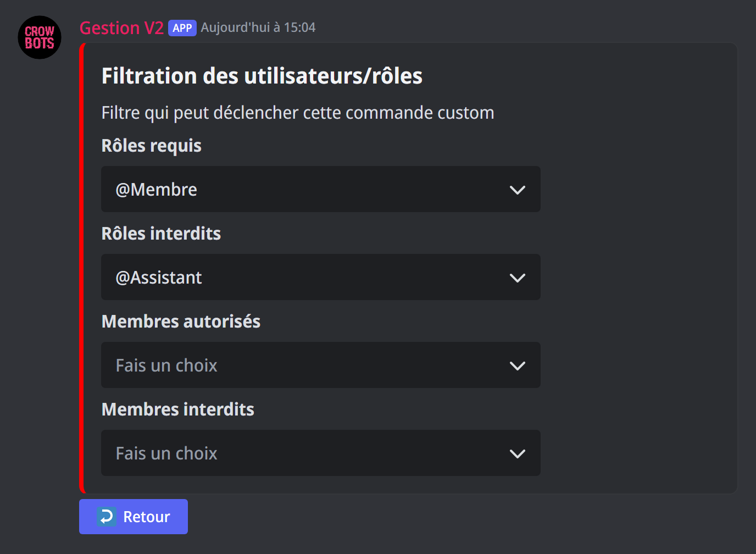
Task: Click the Rôles requis label
Action: [x=152, y=146]
